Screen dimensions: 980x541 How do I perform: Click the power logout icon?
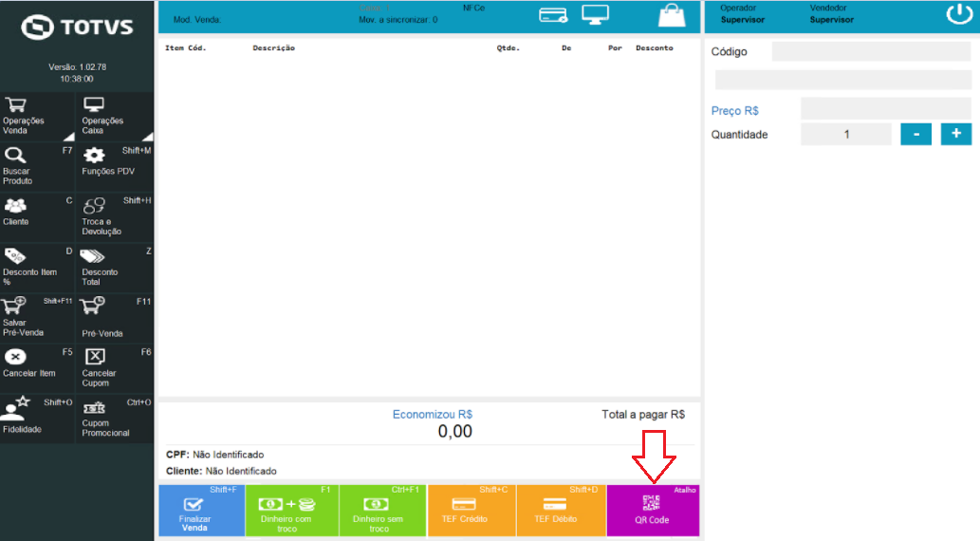[959, 13]
